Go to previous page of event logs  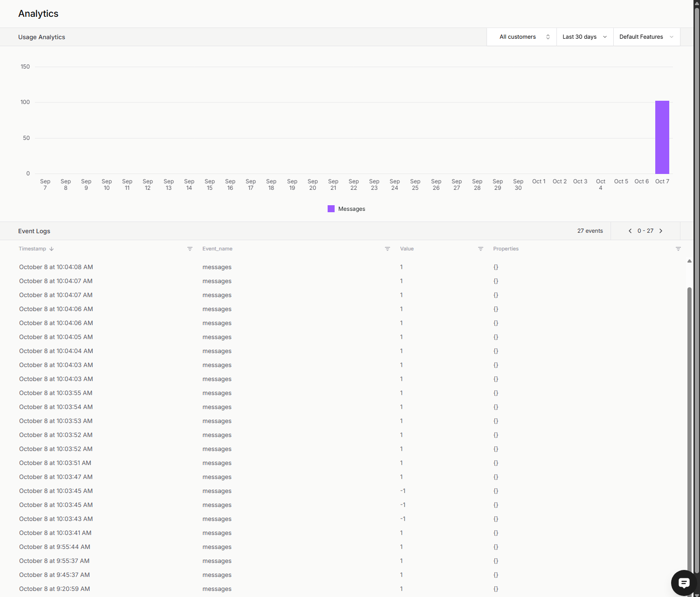coord(630,231)
